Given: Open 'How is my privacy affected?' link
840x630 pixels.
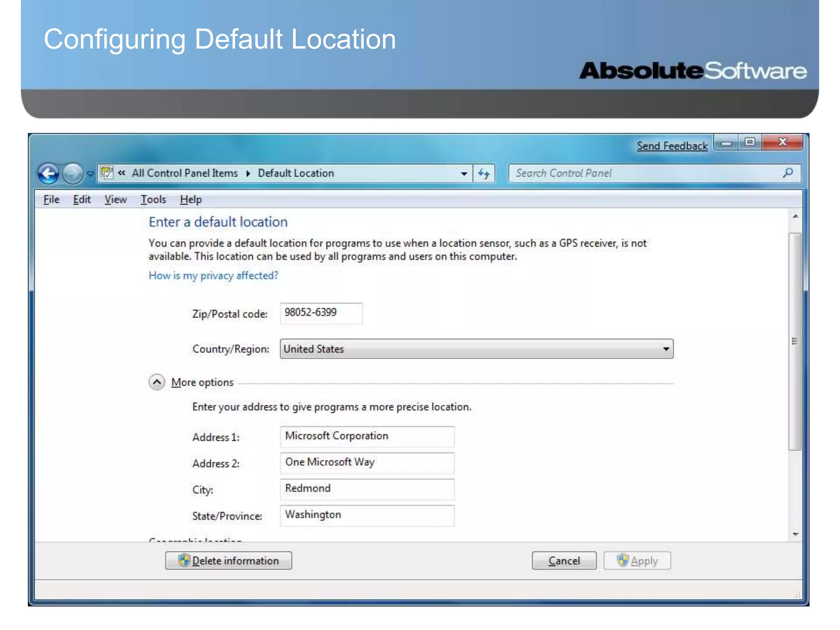Looking at the screenshot, I should pos(213,276).
